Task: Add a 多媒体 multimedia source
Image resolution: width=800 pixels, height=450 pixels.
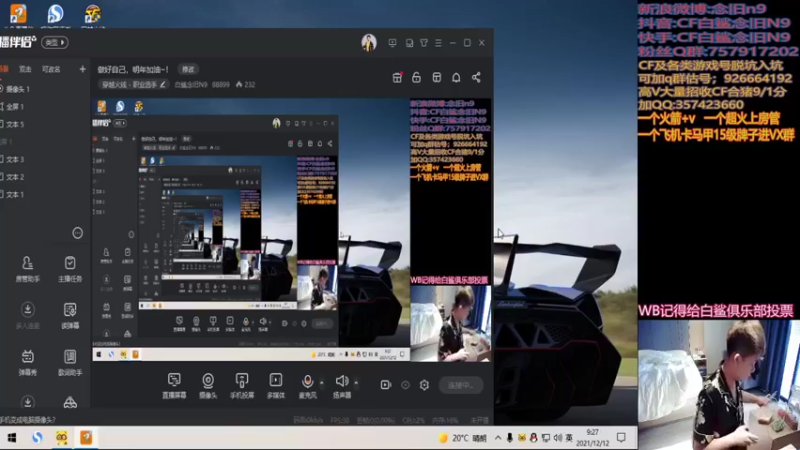Action: 276,385
